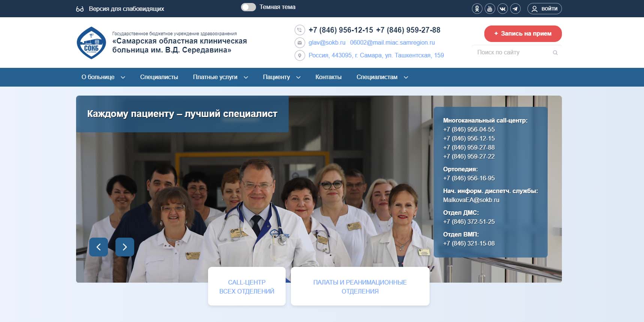
Task: Focus the Поиск по сайту field
Action: click(512, 52)
